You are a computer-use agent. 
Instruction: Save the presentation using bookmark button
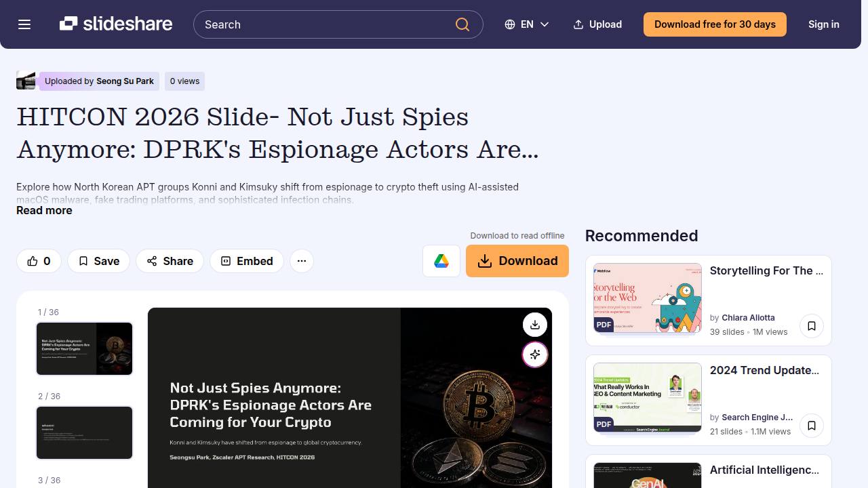[98, 261]
